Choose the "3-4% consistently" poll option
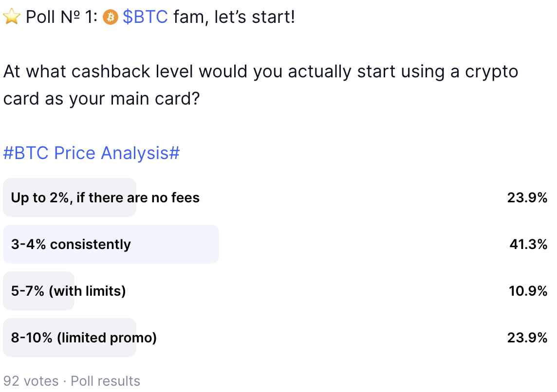 [71, 244]
